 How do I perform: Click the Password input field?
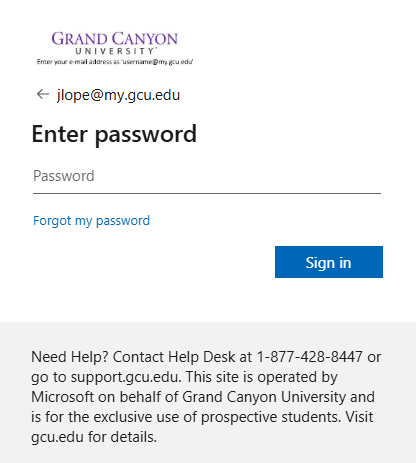coord(207,176)
